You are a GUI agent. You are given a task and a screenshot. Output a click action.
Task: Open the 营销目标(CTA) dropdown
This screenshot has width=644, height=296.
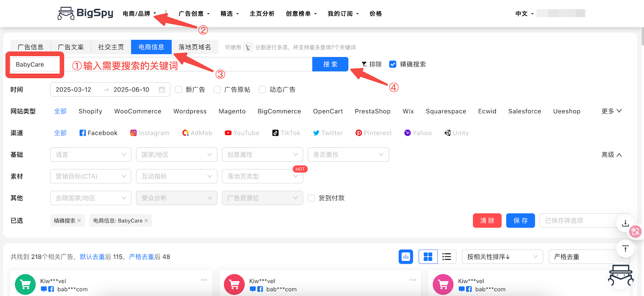pyautogui.click(x=91, y=176)
